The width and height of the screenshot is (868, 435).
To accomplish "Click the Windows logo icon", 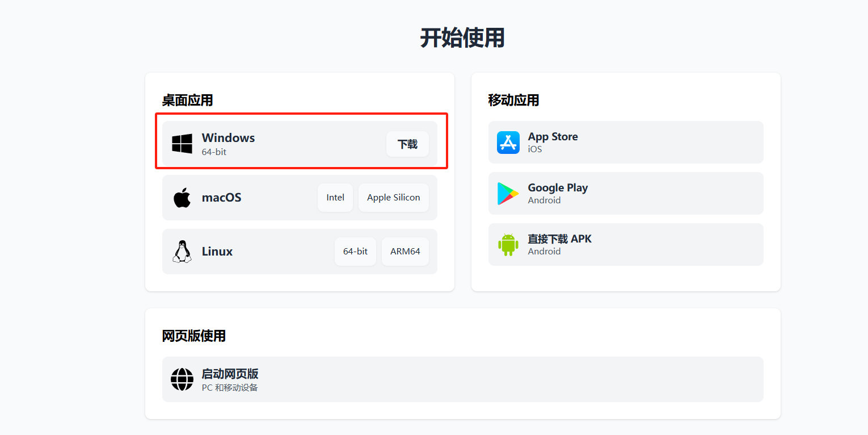I will click(x=182, y=144).
